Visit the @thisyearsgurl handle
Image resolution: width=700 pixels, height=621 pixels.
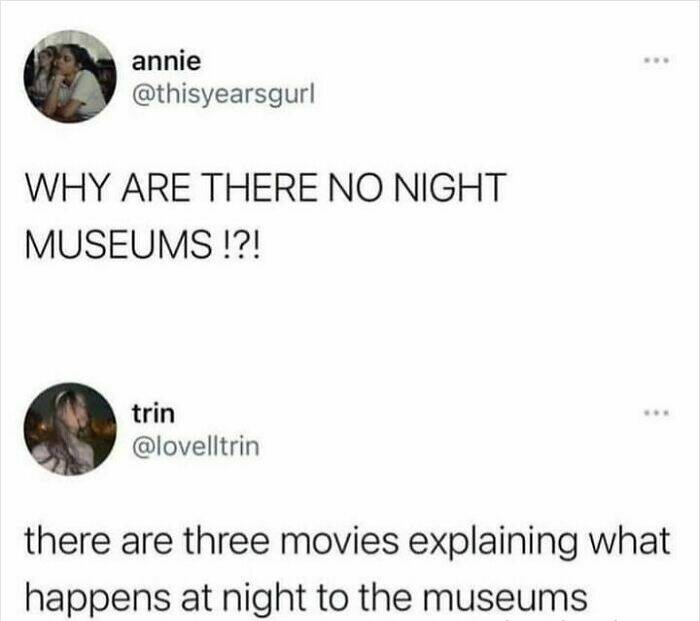223,95
